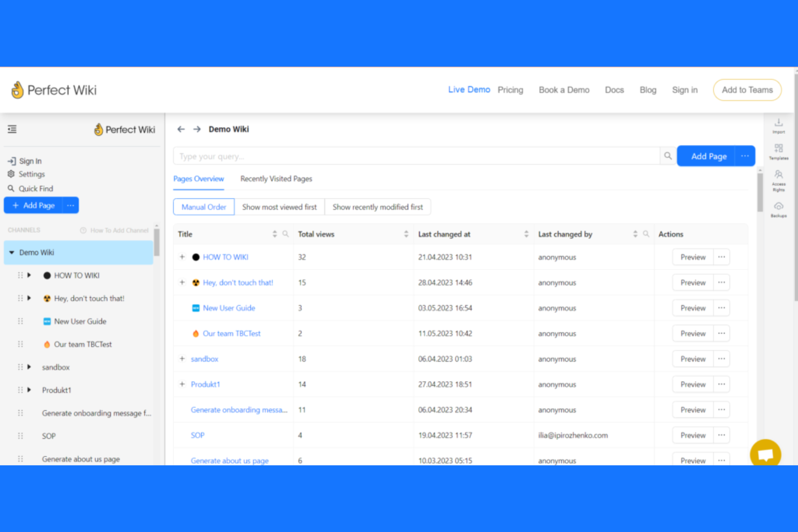Open Sign In from the left sidebar

25,161
